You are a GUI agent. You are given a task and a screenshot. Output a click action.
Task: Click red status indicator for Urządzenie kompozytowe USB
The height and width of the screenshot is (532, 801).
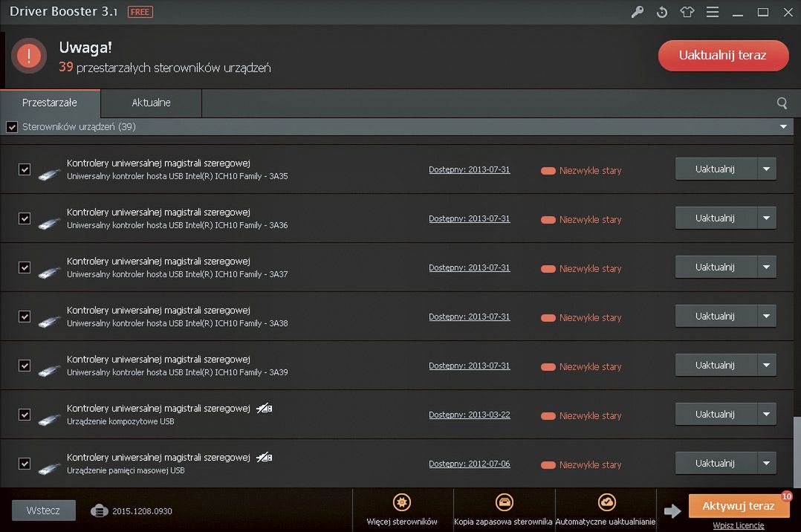click(x=548, y=416)
